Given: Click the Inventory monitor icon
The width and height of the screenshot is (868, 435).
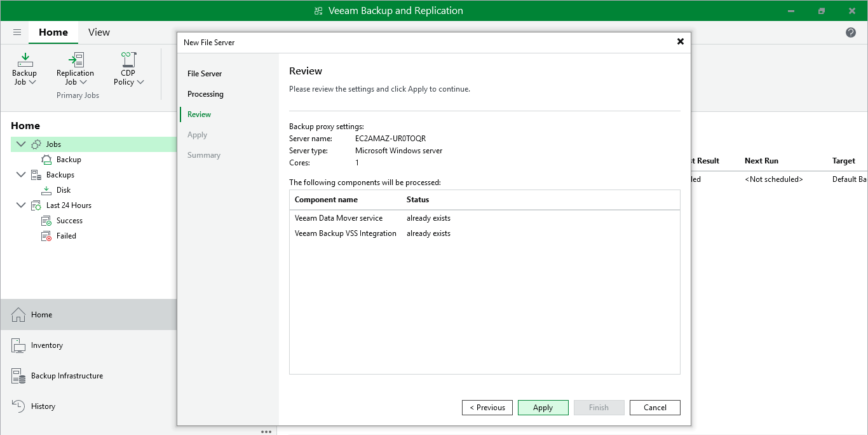Looking at the screenshot, I should pyautogui.click(x=18, y=345).
